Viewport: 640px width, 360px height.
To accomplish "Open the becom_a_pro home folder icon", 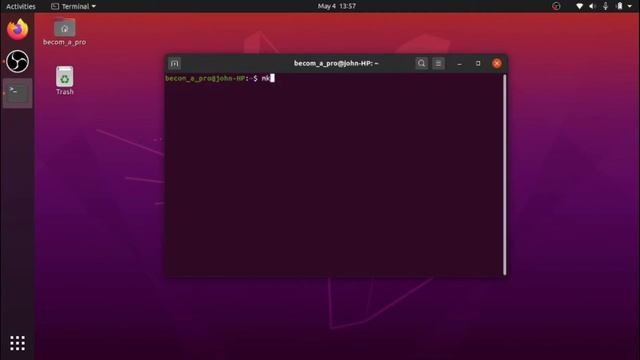I will click(x=64, y=32).
